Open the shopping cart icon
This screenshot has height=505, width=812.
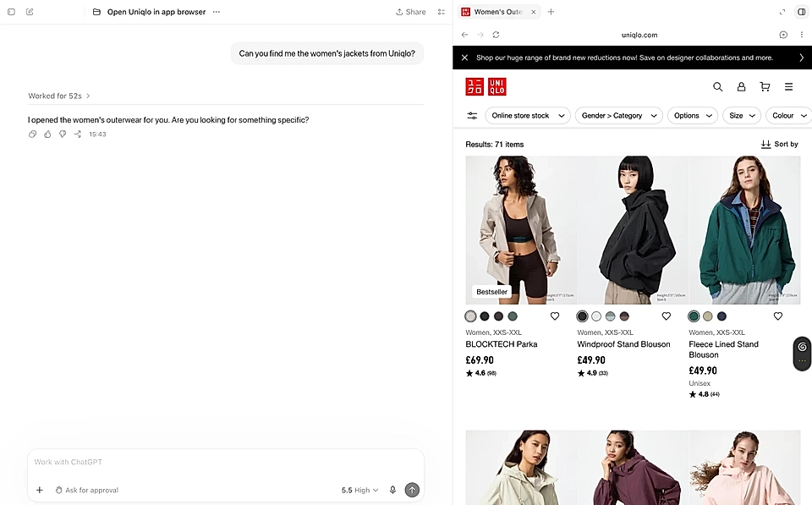point(765,86)
